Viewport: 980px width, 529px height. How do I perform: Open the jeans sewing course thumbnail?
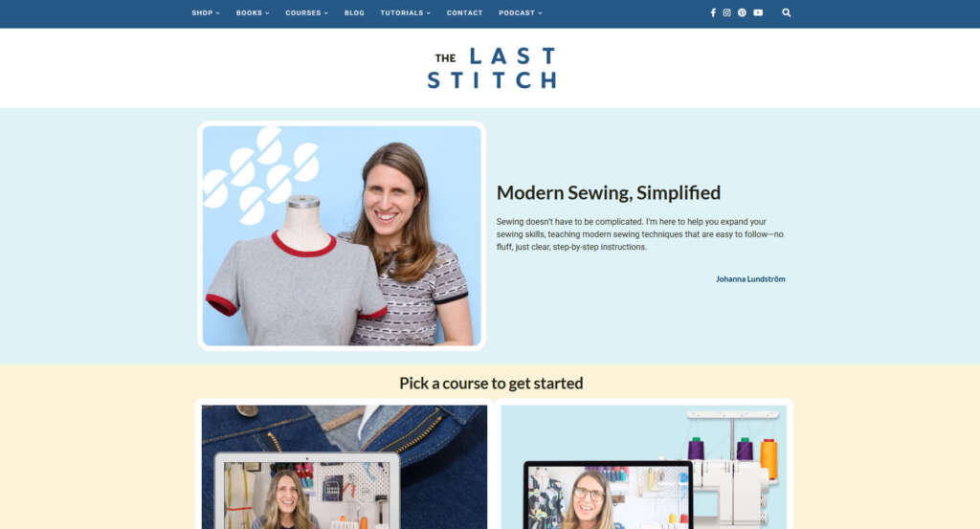(344, 467)
